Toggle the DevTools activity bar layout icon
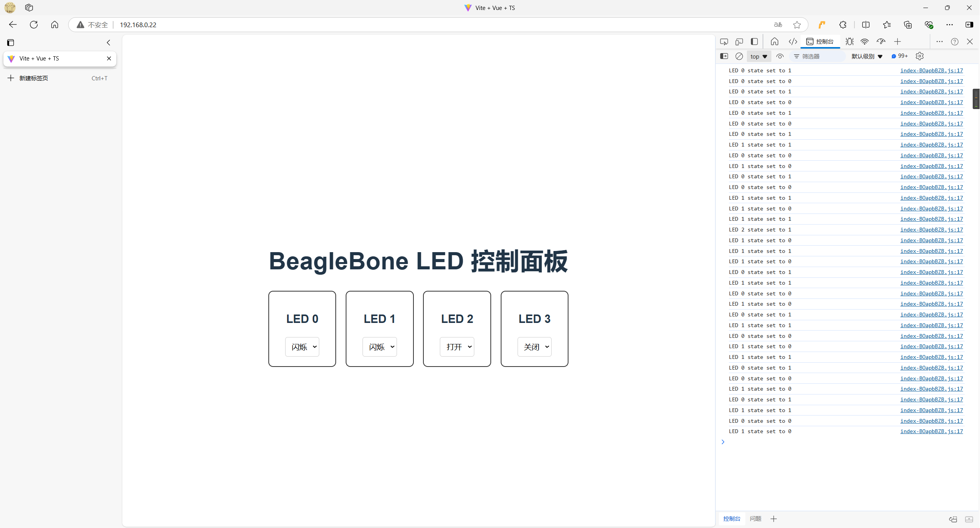 [x=754, y=42]
